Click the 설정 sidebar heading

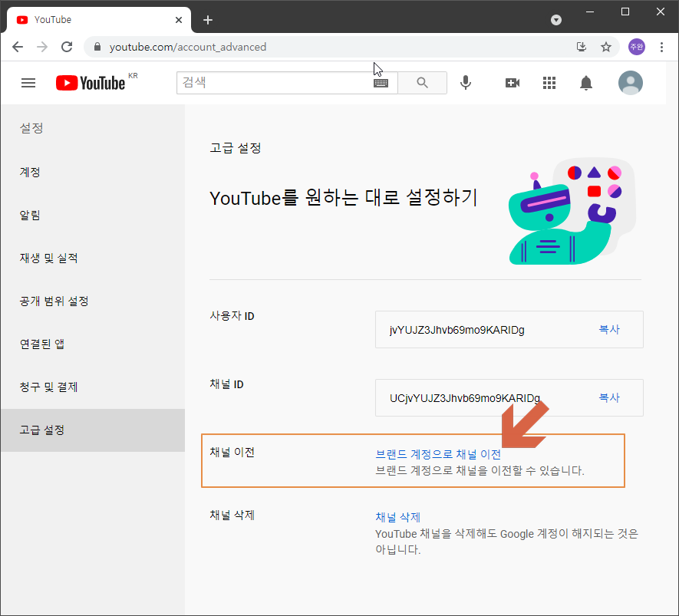tap(31, 128)
